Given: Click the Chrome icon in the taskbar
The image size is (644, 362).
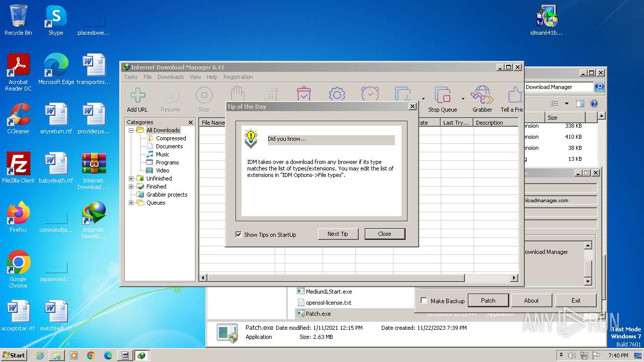Looking at the screenshot, I should click(91, 355).
